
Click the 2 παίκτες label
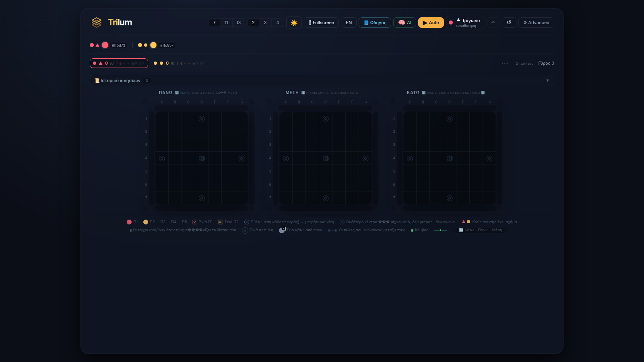[x=524, y=64]
